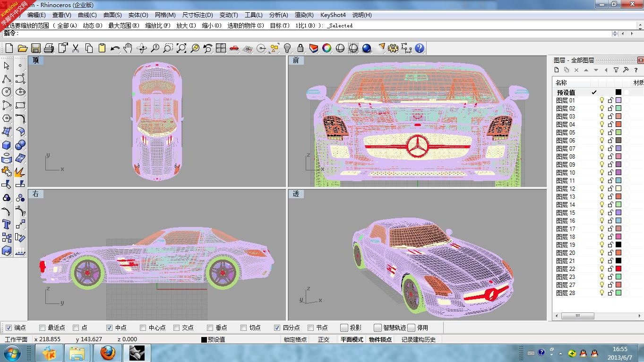Open Options gear icon in toolbar
Screen dimensions: 644x362
point(393,48)
